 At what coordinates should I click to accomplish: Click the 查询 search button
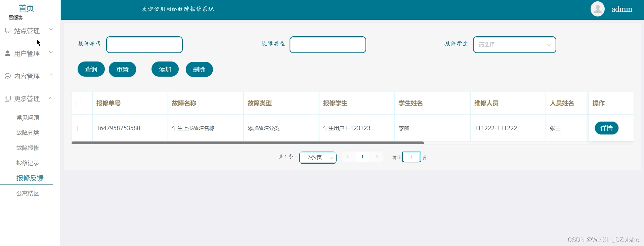click(x=91, y=69)
